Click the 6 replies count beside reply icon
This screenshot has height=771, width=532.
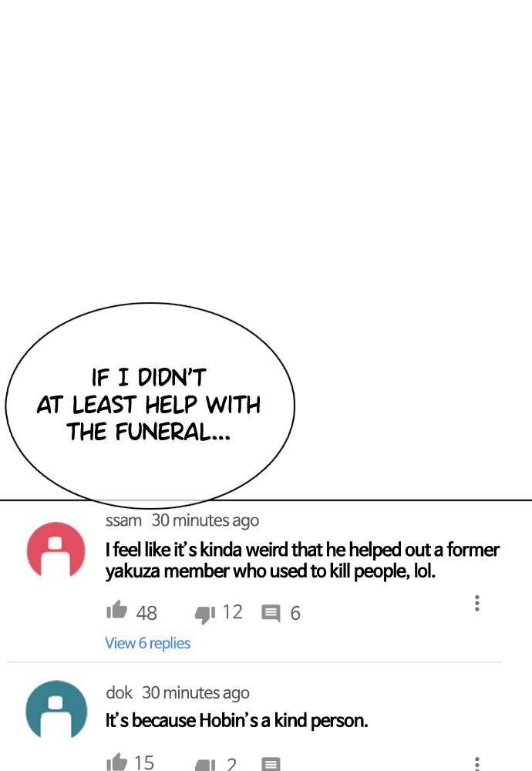tap(295, 613)
